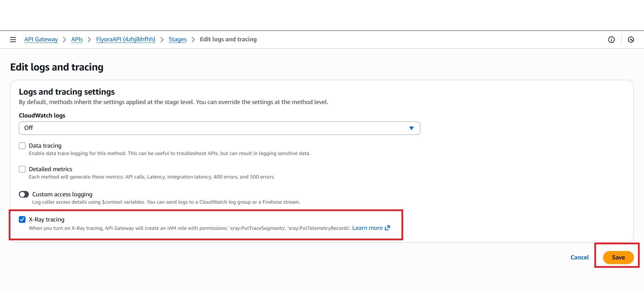Open the Learn more link
The height and width of the screenshot is (298, 644).
367,228
